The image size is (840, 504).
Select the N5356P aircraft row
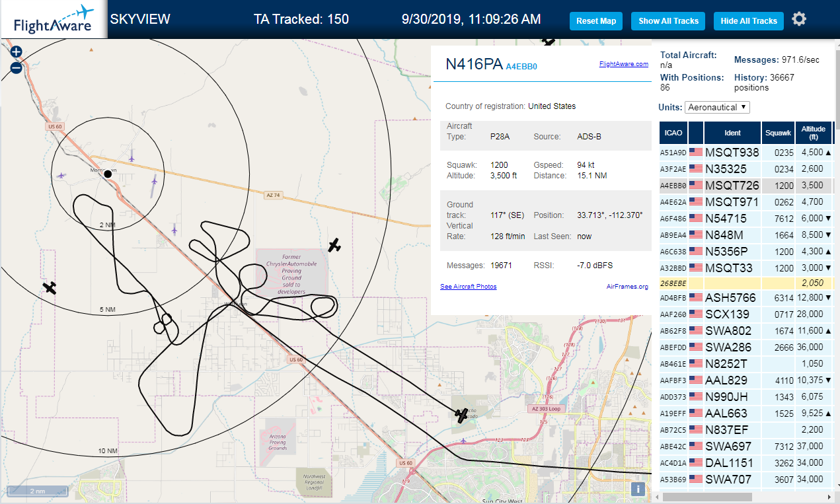(745, 251)
